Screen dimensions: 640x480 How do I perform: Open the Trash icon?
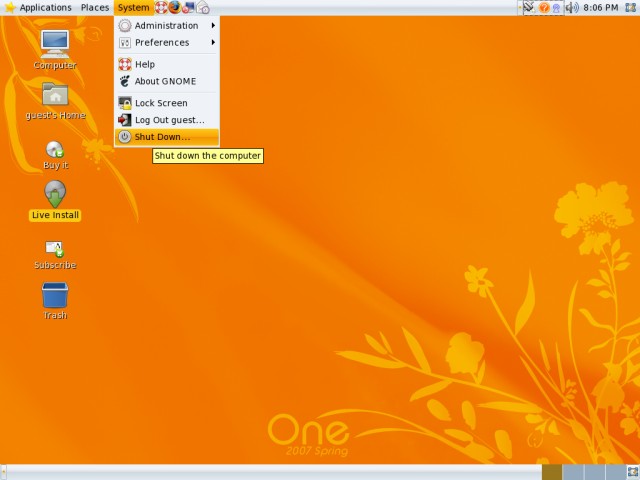(55, 296)
